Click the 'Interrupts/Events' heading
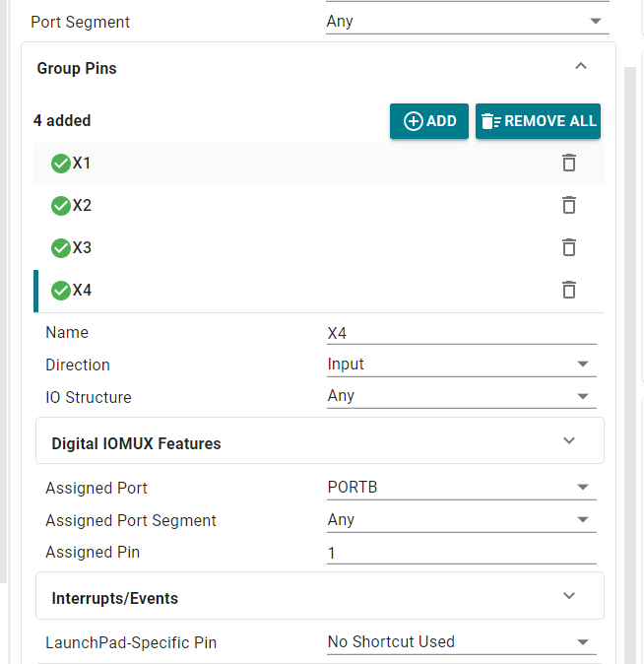This screenshot has height=664, width=644. (x=115, y=598)
